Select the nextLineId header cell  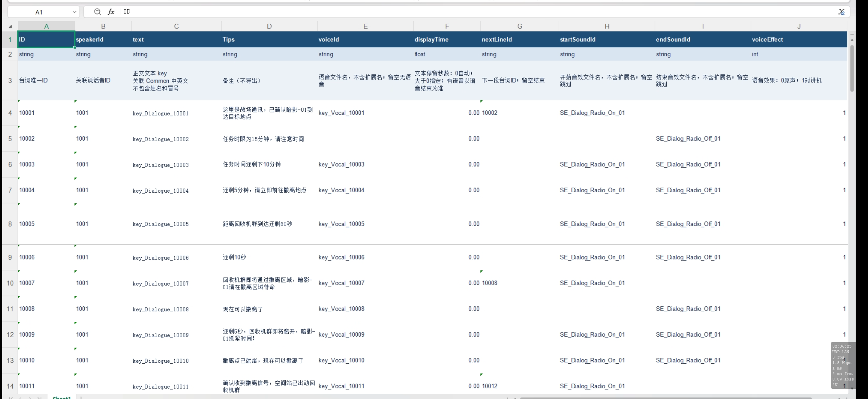coord(520,39)
